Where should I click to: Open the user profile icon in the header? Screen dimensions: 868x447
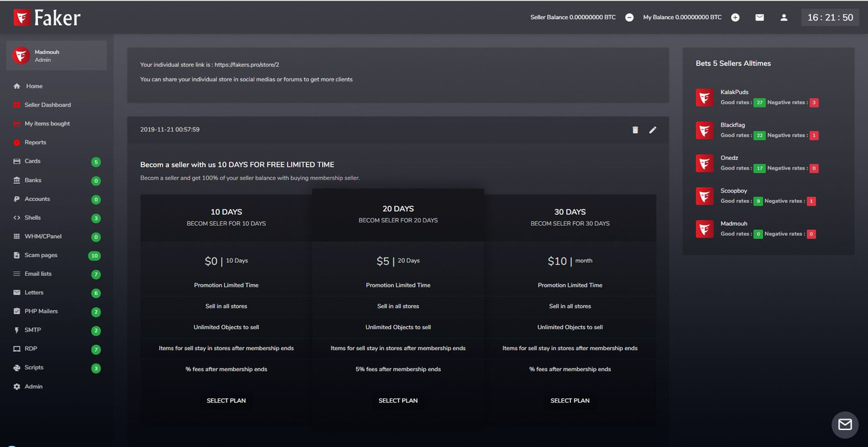pos(784,18)
